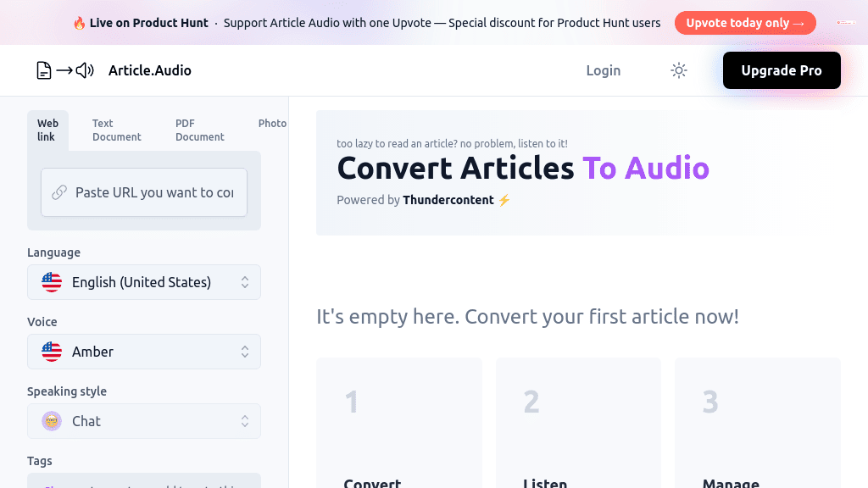The width and height of the screenshot is (868, 488).
Task: Open the Speaking style dropdown
Action: coord(143,421)
